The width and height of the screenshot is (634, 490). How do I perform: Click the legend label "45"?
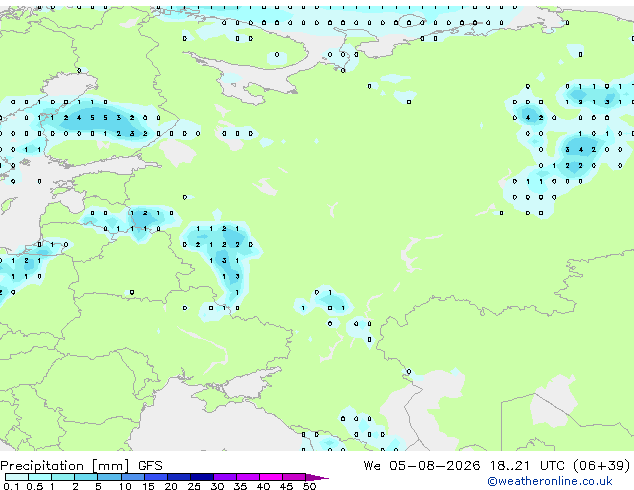tap(286, 486)
